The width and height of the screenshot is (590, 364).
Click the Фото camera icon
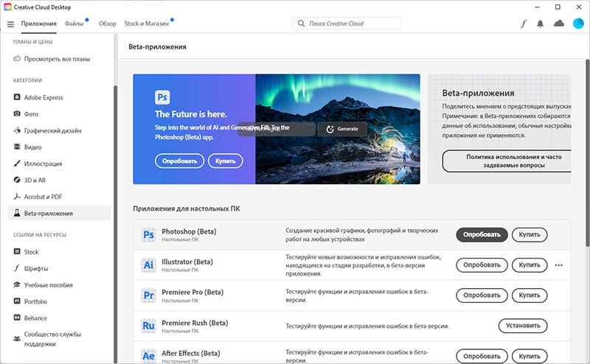(x=17, y=113)
